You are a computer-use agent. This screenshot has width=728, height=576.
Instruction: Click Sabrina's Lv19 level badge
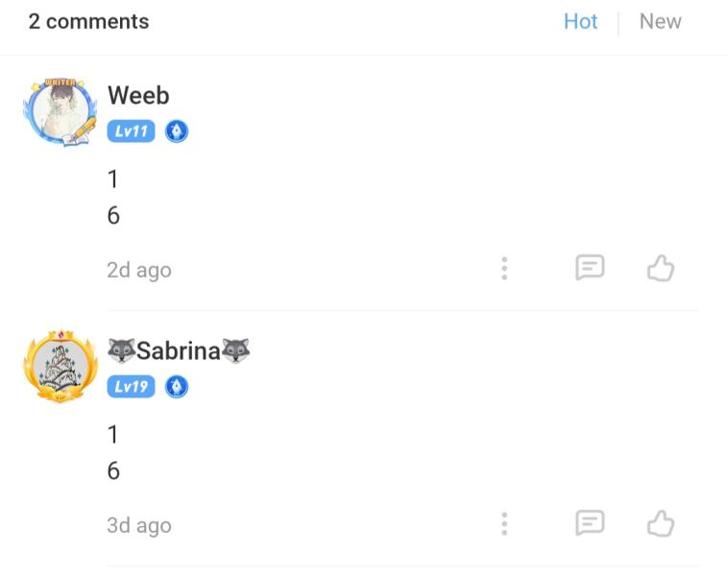point(131,387)
